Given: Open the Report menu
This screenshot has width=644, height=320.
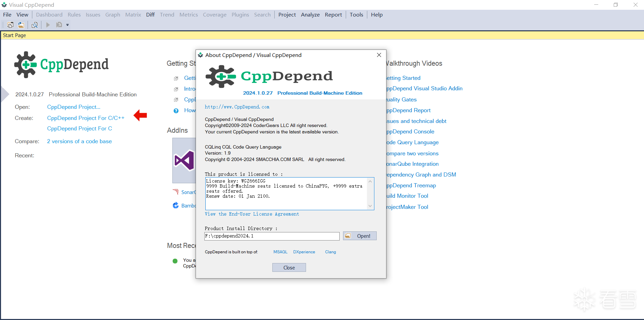Looking at the screenshot, I should coord(333,15).
